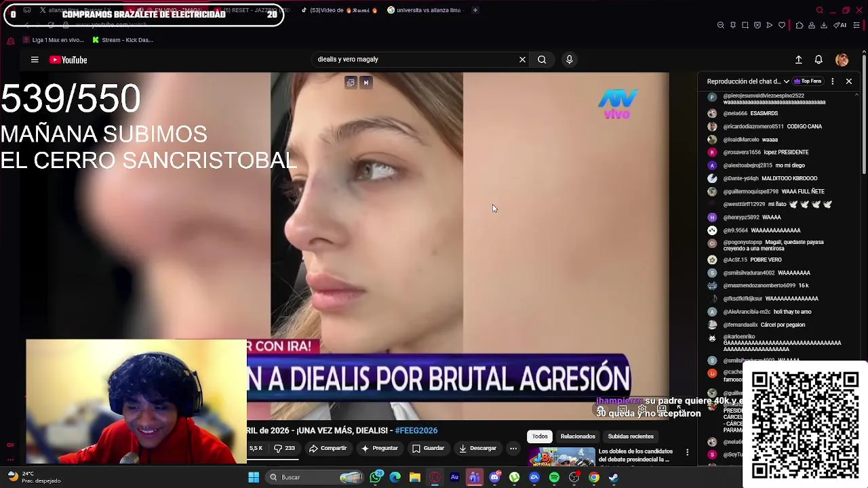Open Liga 1 Max en vivo bookmark
This screenshot has width=868, height=488.
[x=53, y=40]
